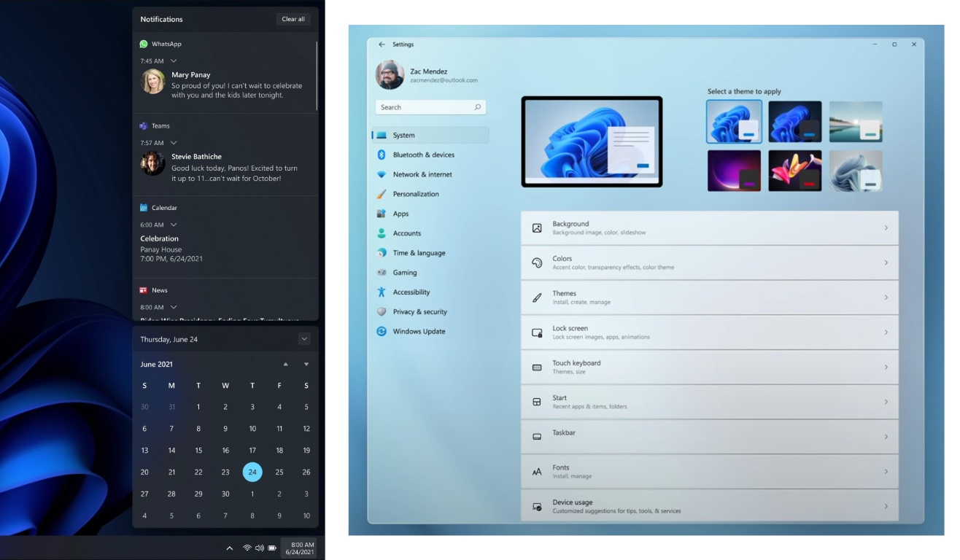Open the Start settings row
The width and height of the screenshot is (960, 560).
(710, 402)
